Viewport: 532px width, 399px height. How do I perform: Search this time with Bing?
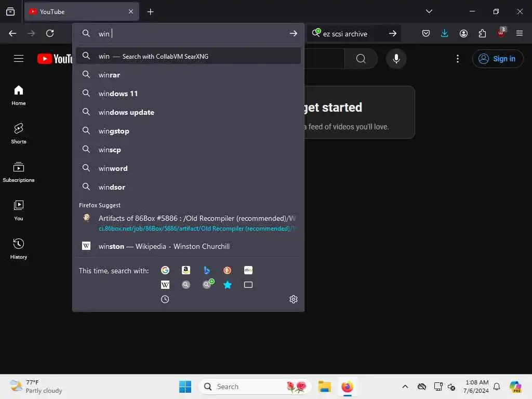(207, 270)
